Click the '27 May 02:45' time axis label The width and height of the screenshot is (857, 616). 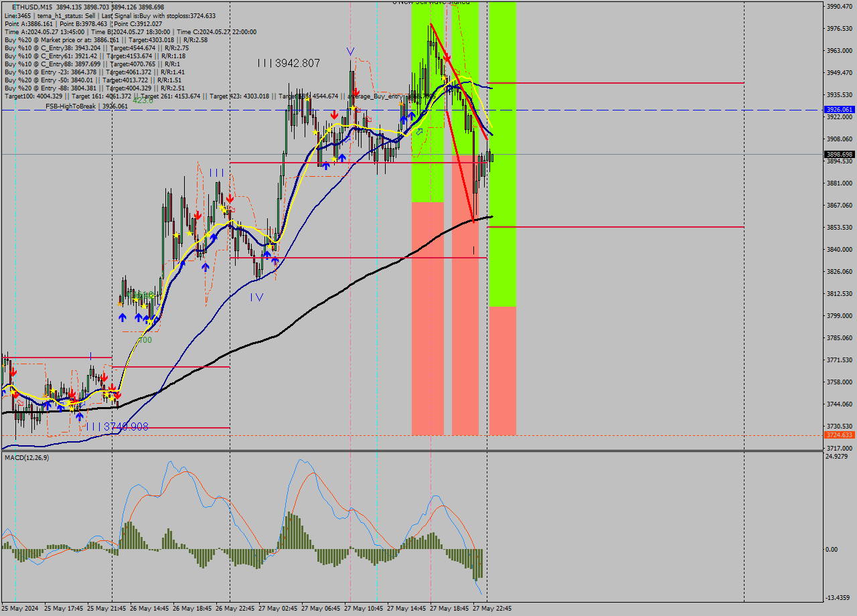[279, 609]
